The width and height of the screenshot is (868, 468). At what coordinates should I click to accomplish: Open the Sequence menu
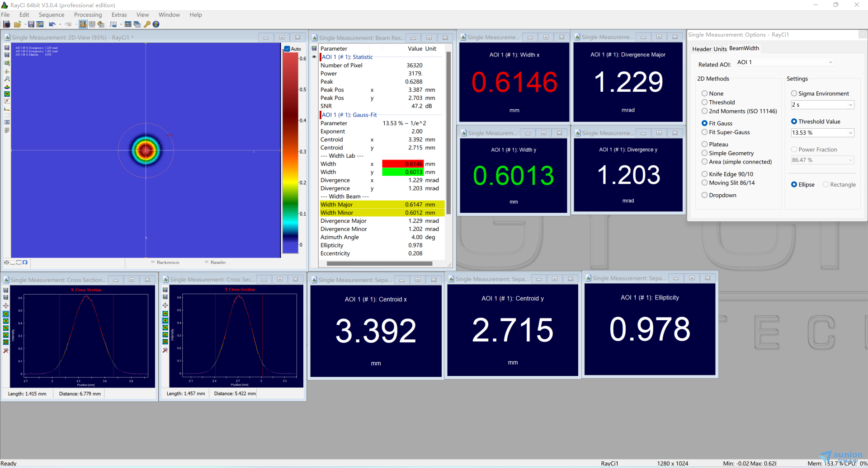click(x=52, y=14)
